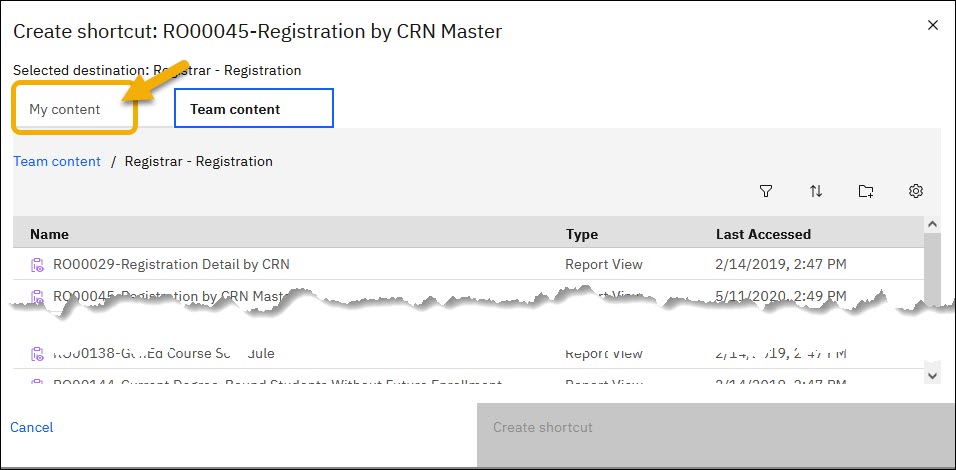Screen dimensions: 956x470
Task: Click the Report View cell of the RO00029 row
Action: click(x=604, y=265)
